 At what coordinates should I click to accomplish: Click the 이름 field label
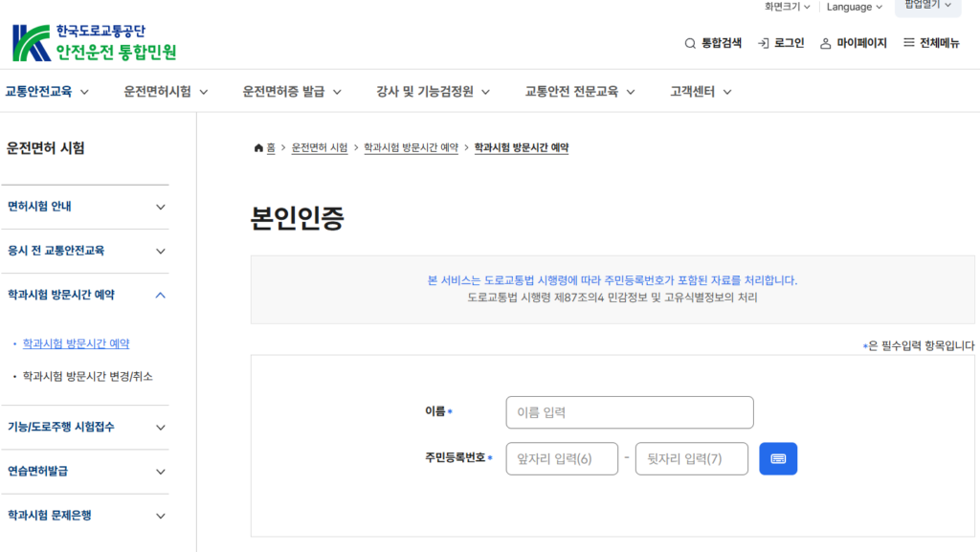click(435, 410)
